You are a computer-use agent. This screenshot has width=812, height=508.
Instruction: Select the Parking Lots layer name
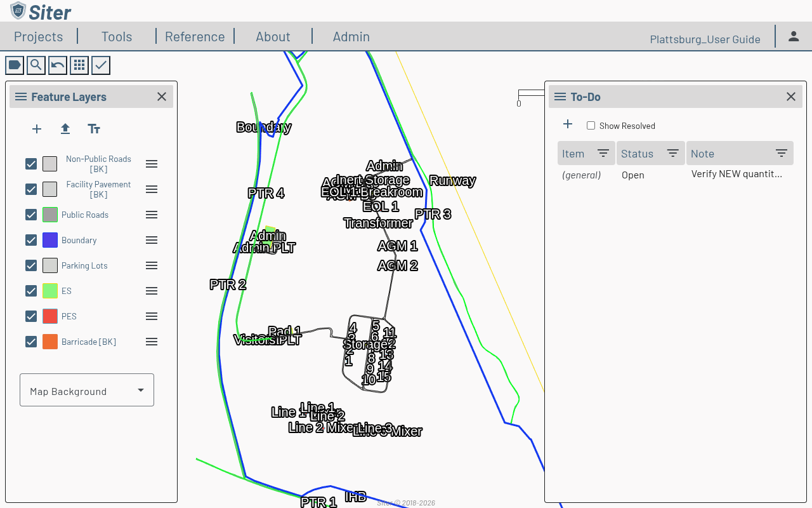pos(84,265)
